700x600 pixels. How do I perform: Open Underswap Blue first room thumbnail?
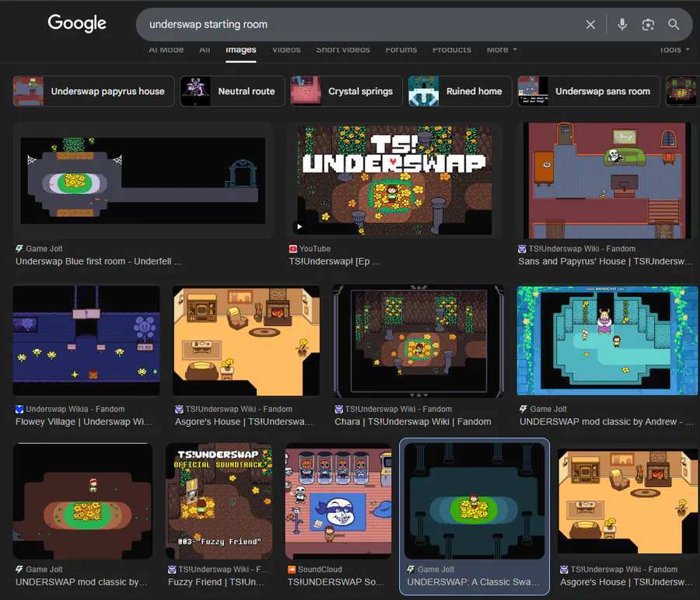click(143, 180)
